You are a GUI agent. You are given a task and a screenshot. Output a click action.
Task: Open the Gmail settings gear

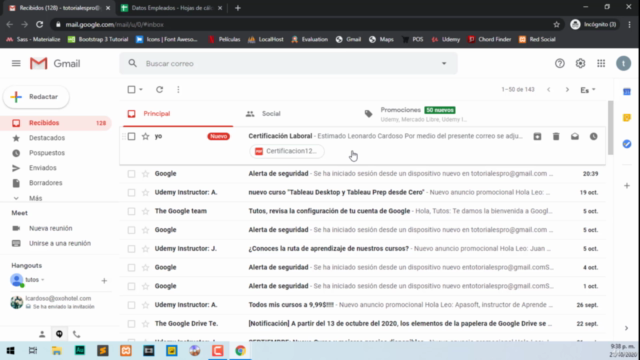[580, 63]
